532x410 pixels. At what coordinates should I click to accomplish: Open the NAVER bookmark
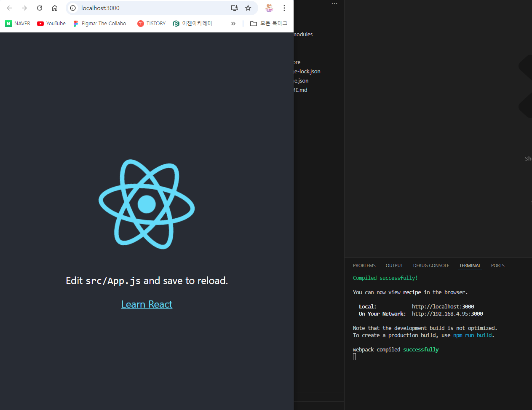coord(18,24)
